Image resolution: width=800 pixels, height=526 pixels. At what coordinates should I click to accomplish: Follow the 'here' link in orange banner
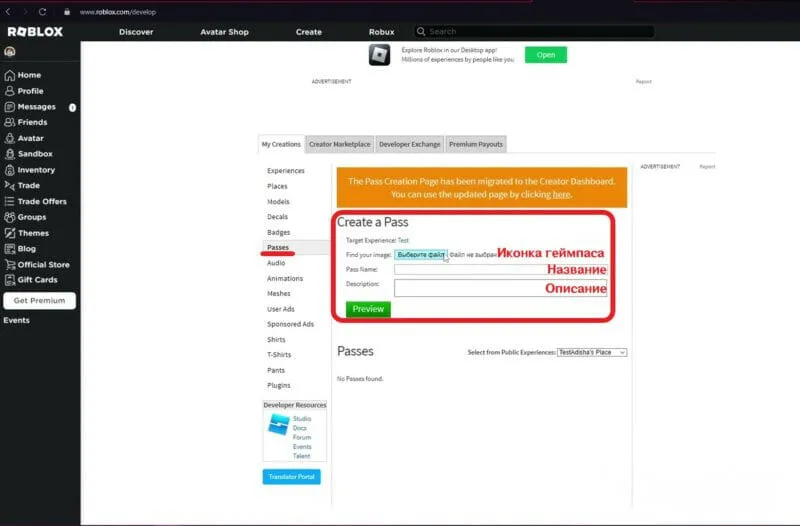tap(561, 194)
